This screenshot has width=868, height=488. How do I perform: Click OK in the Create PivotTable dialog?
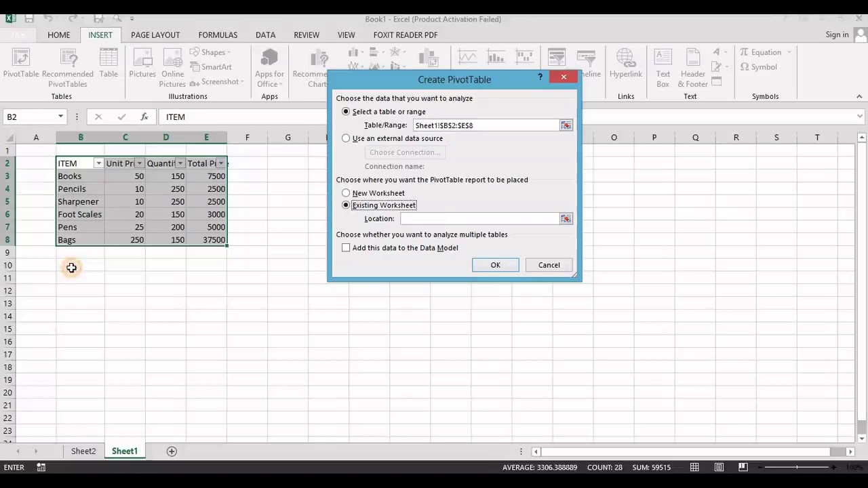pyautogui.click(x=496, y=265)
